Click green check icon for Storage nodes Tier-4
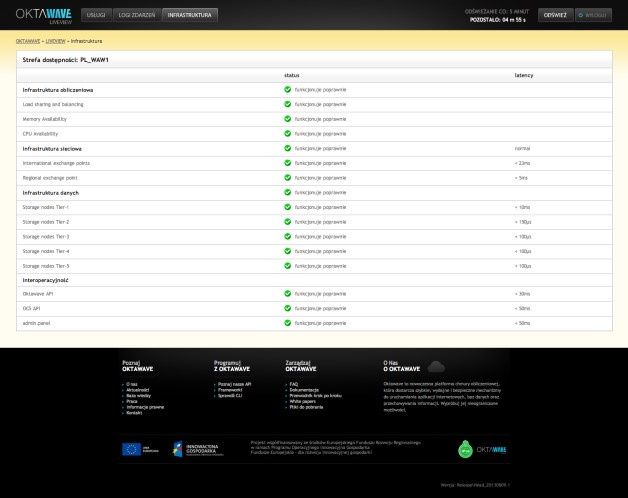The width and height of the screenshot is (628, 498). [288, 251]
